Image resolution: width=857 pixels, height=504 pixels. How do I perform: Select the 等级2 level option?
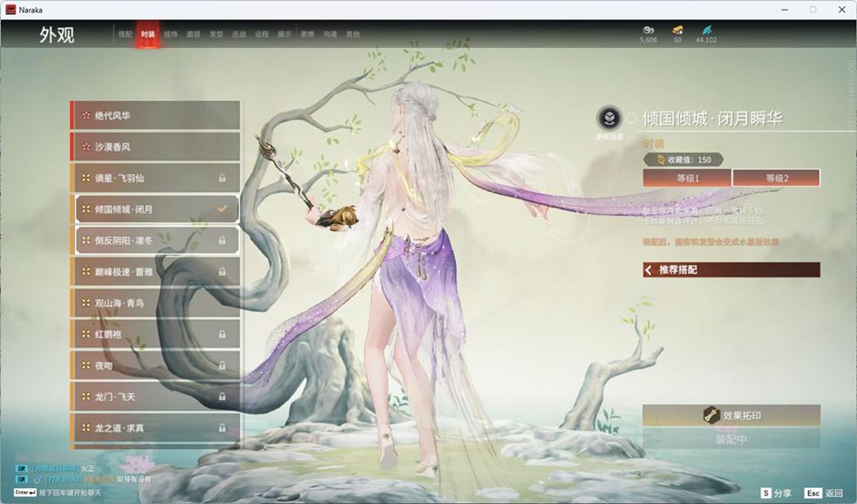776,178
